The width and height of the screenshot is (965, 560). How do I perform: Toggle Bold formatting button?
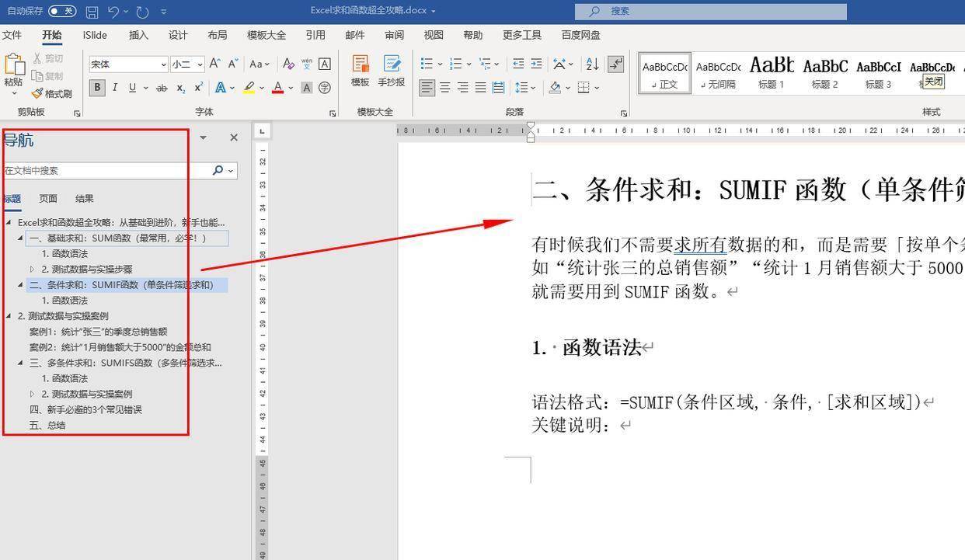click(97, 88)
